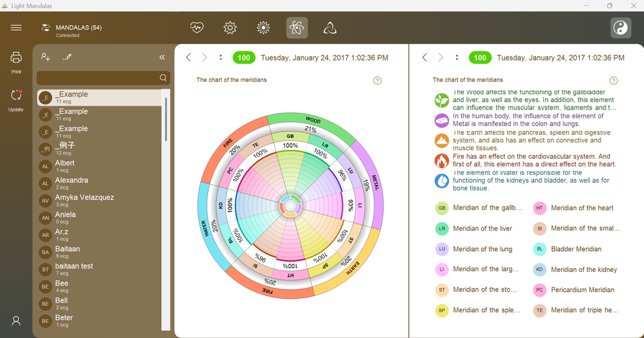Toggle the yin-yang theme button
This screenshot has width=644, height=338.
(x=621, y=28)
